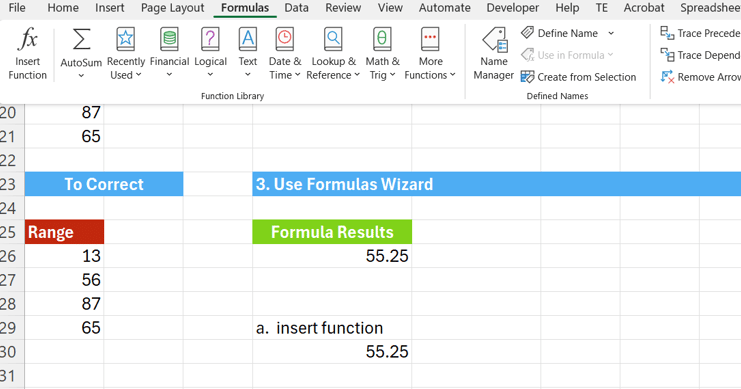741x389 pixels.
Task: Open the Date & Time functions icon
Action: pos(285,39)
